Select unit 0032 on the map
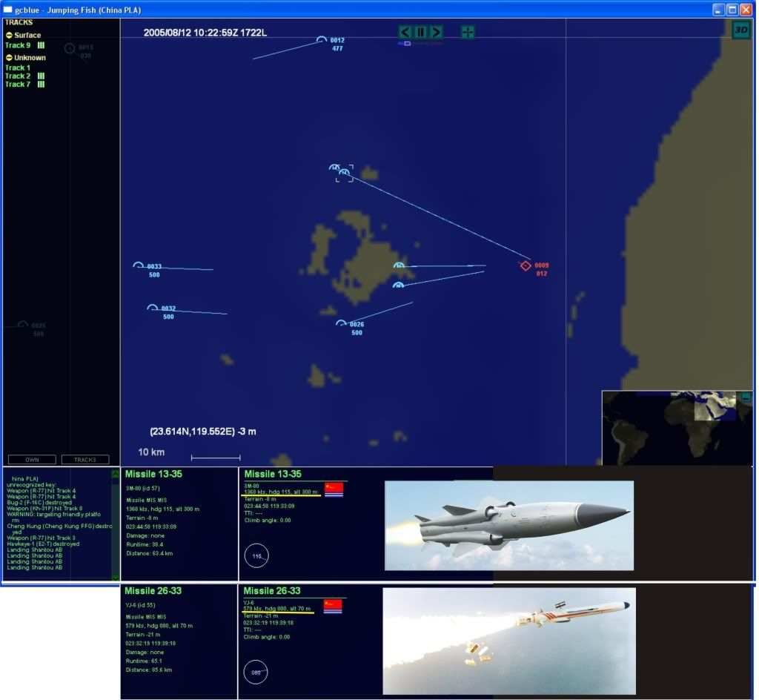The image size is (759, 700). click(153, 308)
